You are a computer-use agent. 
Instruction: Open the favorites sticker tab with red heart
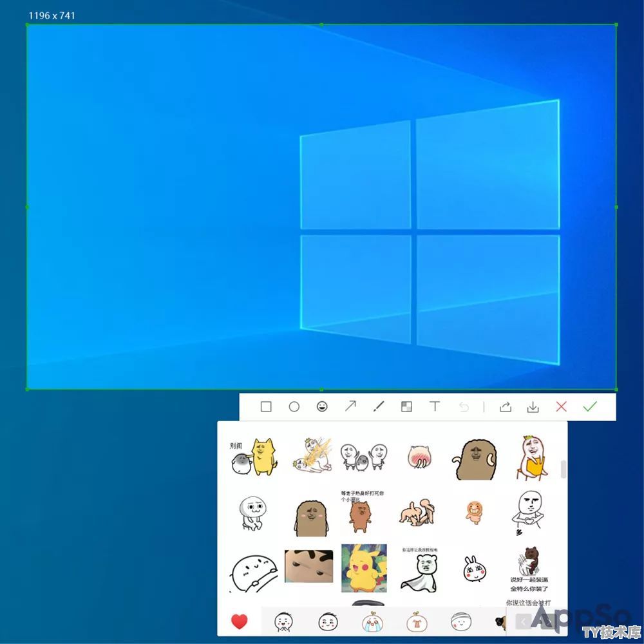(240, 621)
